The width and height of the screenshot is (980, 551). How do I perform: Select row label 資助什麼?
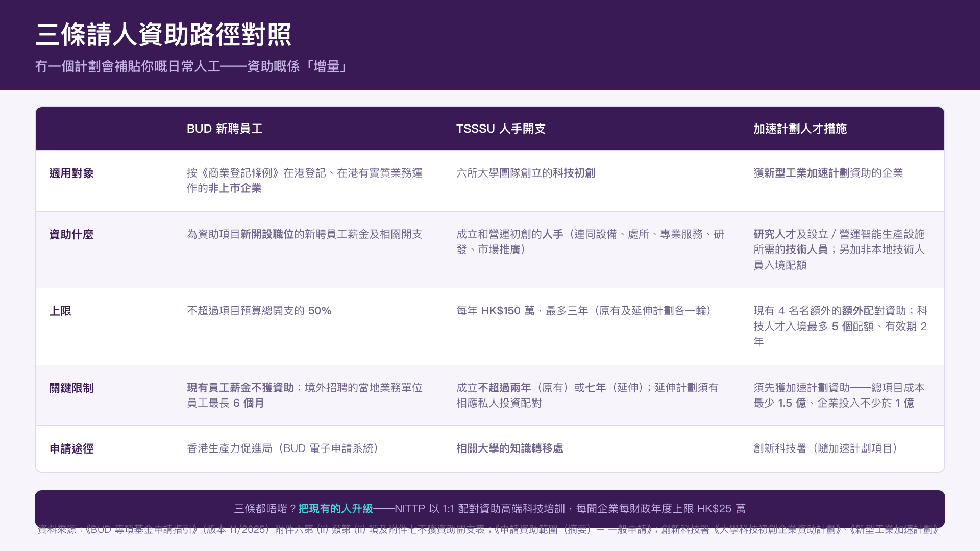click(71, 235)
